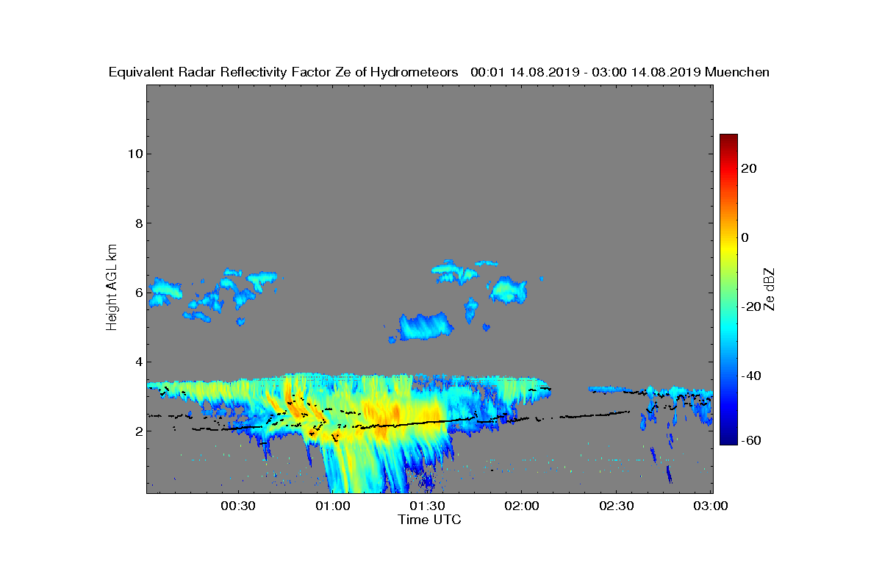Click the 'Height AGL km' axis label
The width and height of the screenshot is (882, 588).
pyautogui.click(x=112, y=289)
